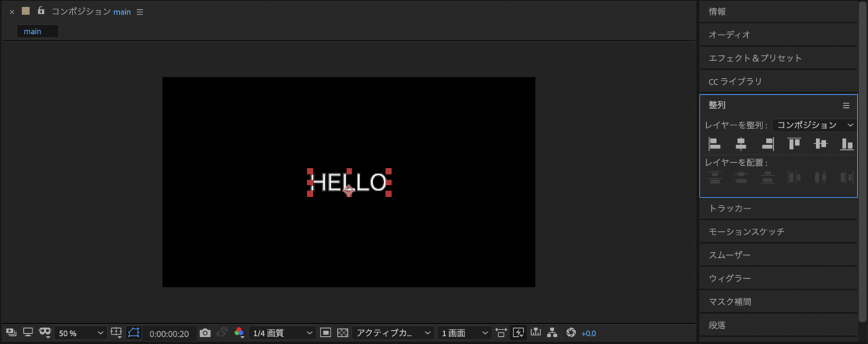
Task: Open the 1 画面 layout dropdown
Action: (464, 333)
